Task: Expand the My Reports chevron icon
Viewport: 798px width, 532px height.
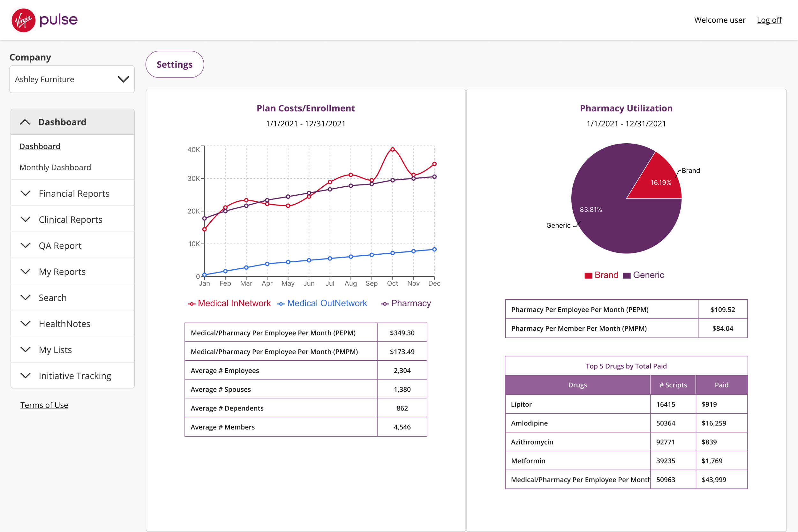Action: tap(26, 271)
